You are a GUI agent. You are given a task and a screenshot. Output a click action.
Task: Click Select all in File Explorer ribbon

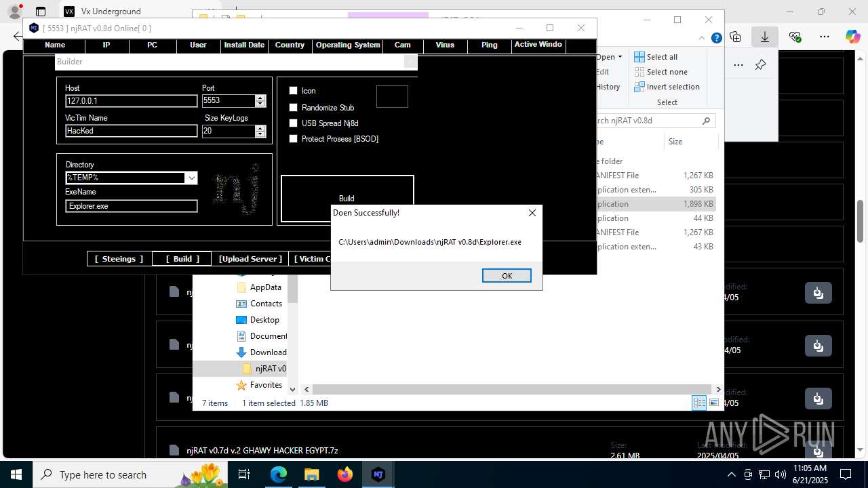coord(656,57)
